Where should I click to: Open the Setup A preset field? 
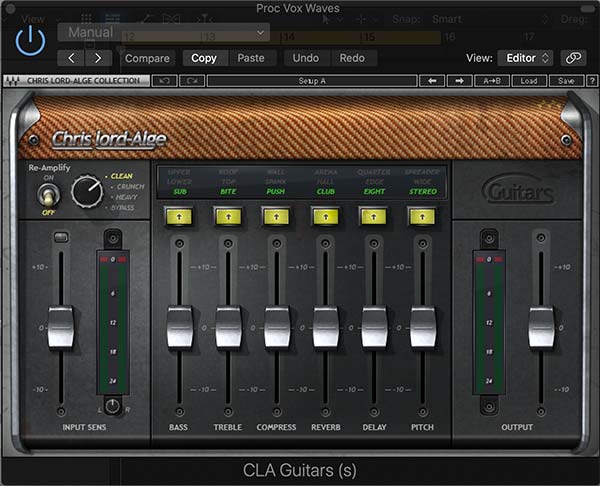click(312, 81)
